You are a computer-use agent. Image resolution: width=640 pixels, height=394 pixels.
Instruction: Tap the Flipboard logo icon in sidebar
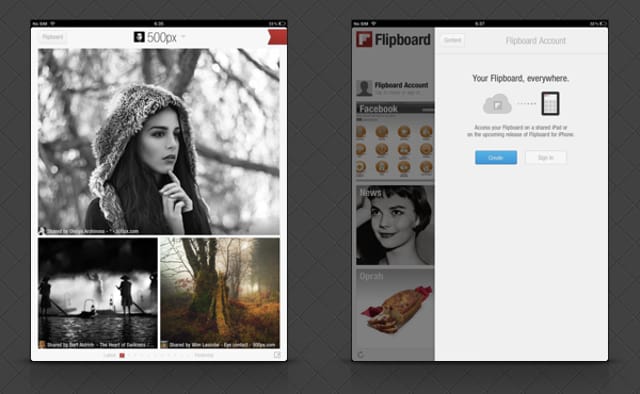tap(364, 40)
